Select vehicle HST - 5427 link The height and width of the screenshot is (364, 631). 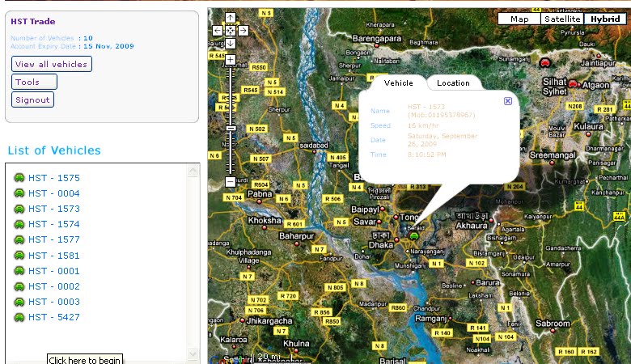tap(54, 317)
